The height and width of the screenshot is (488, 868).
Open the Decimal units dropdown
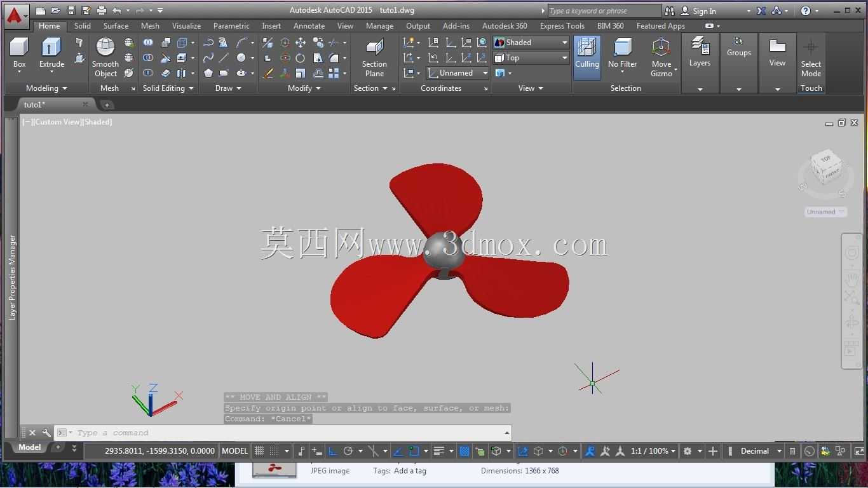point(761,451)
